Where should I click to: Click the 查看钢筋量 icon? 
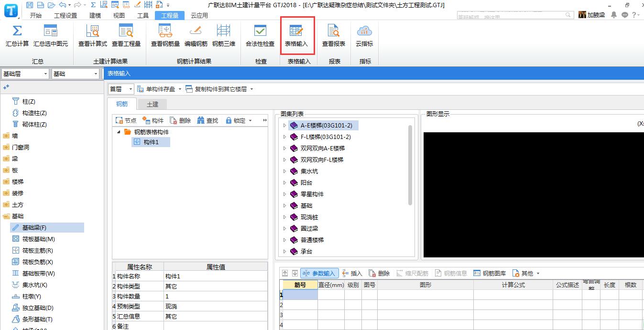tap(165, 36)
